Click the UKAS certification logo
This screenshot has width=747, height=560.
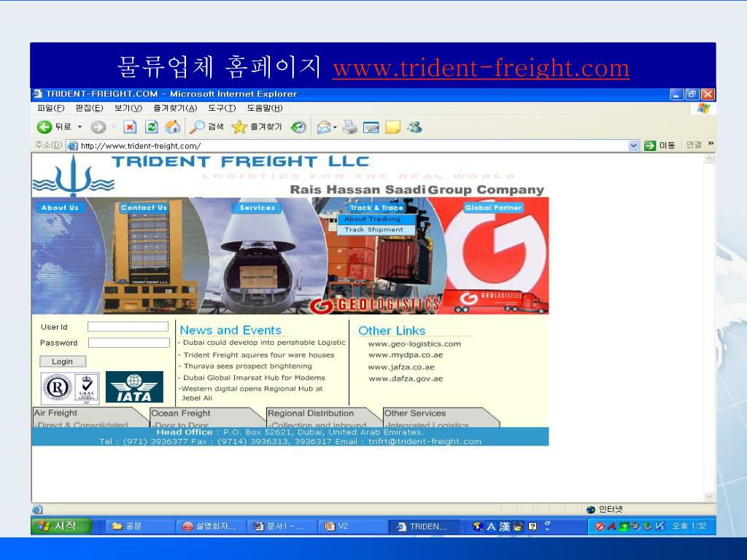tap(87, 388)
